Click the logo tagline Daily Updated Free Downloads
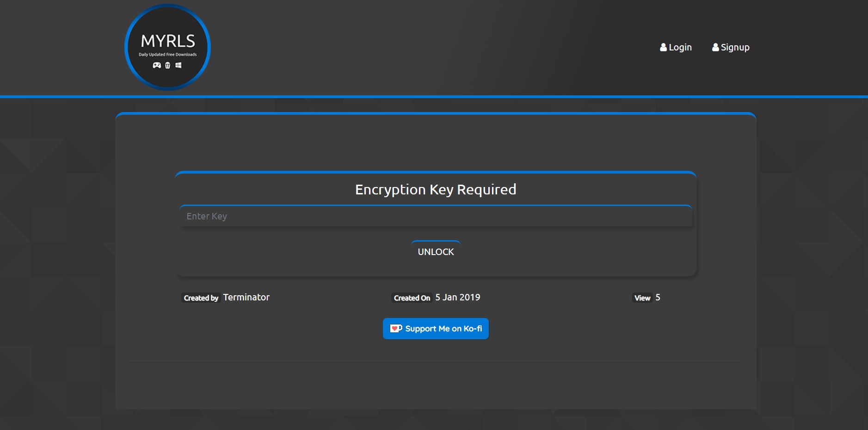 [x=167, y=55]
